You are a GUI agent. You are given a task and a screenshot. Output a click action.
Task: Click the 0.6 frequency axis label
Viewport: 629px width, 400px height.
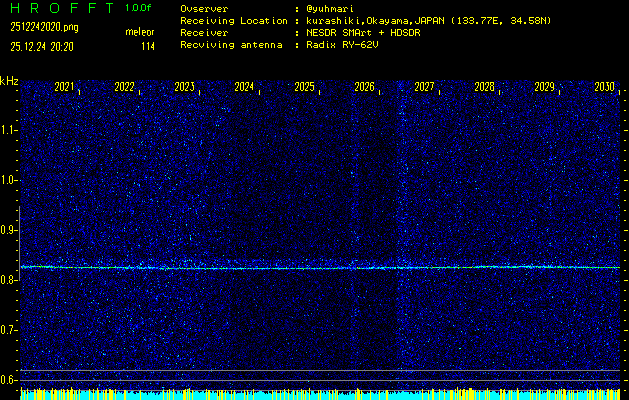[9, 380]
